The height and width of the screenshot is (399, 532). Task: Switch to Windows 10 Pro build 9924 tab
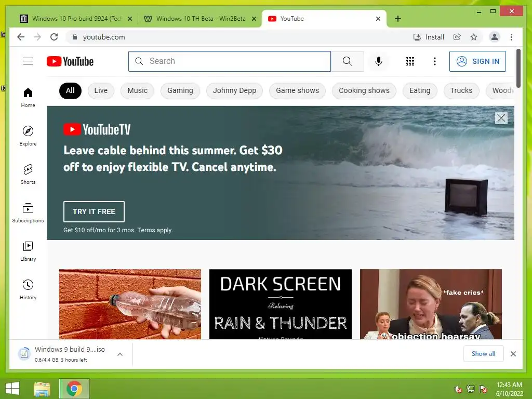75,19
